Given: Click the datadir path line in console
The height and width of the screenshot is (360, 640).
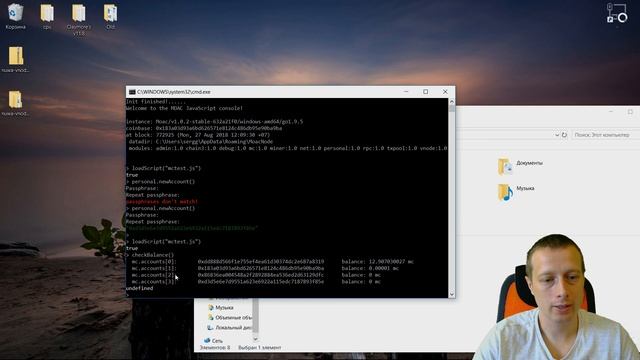Looking at the screenshot, I should [x=201, y=142].
